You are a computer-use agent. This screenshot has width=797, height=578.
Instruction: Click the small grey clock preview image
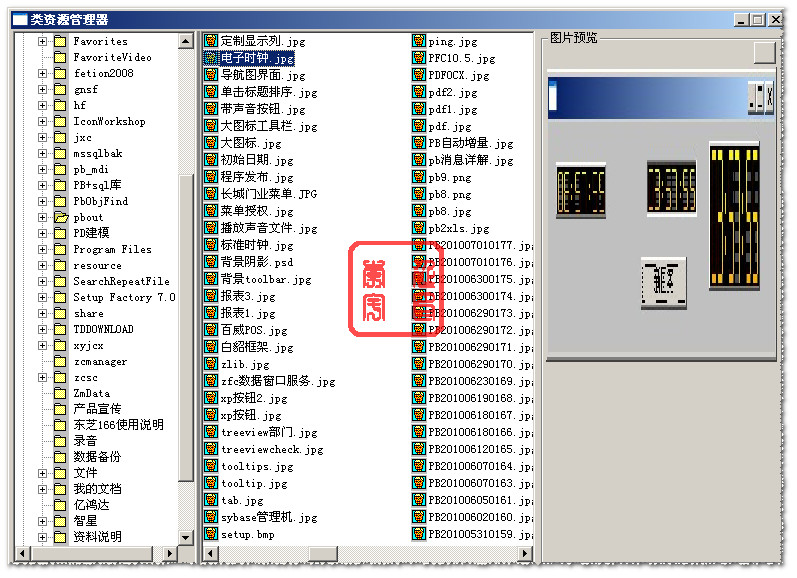coord(663,283)
